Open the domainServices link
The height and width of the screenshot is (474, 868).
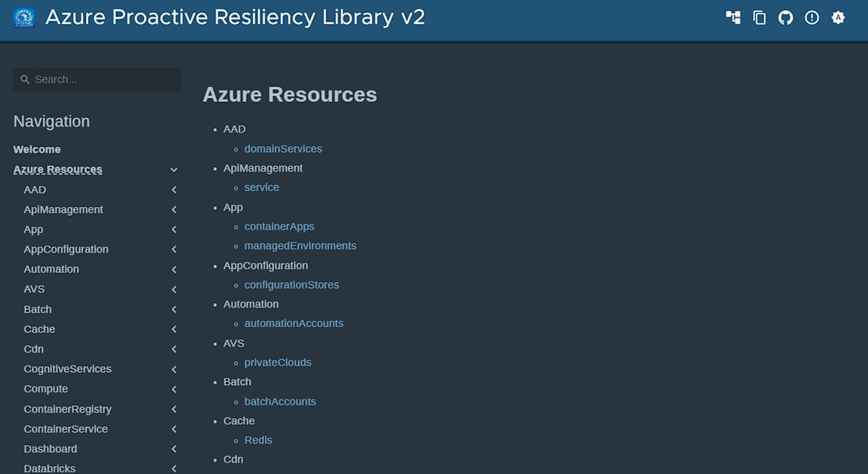pos(283,148)
